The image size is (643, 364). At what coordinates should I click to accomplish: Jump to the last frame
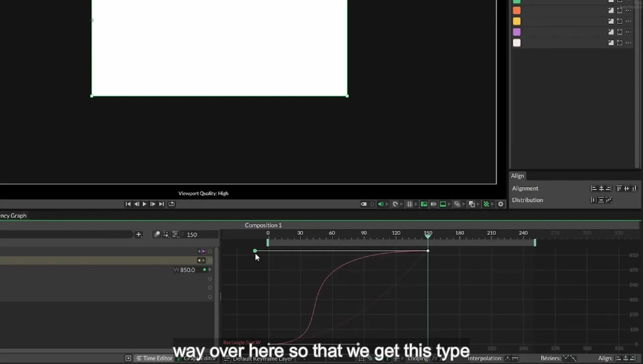(161, 204)
